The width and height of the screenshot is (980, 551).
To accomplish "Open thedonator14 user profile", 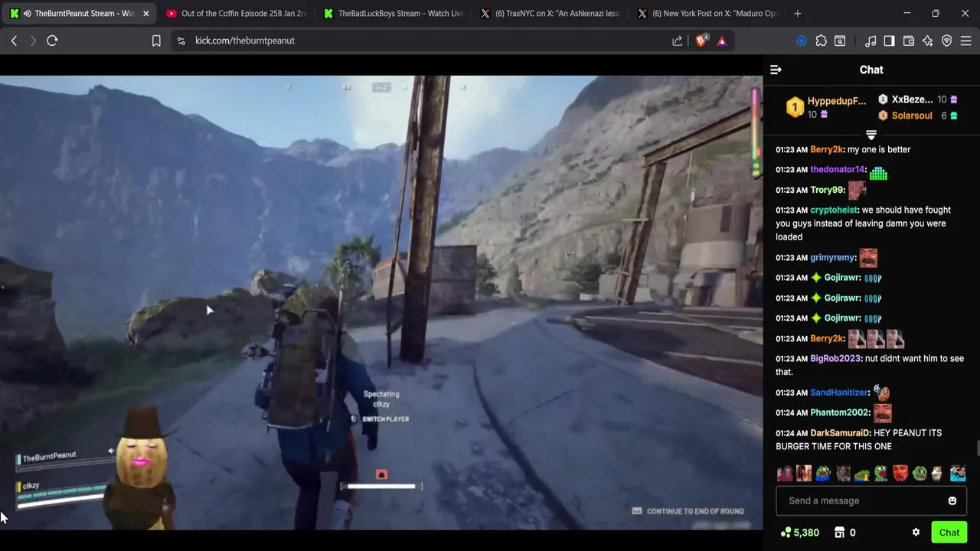I will (x=838, y=169).
